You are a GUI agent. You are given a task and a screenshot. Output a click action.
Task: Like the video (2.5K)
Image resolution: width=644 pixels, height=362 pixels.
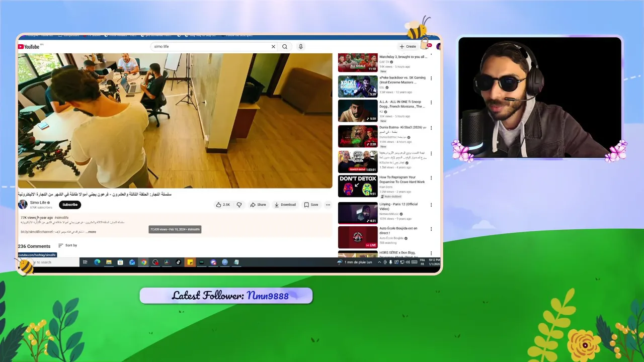click(223, 205)
